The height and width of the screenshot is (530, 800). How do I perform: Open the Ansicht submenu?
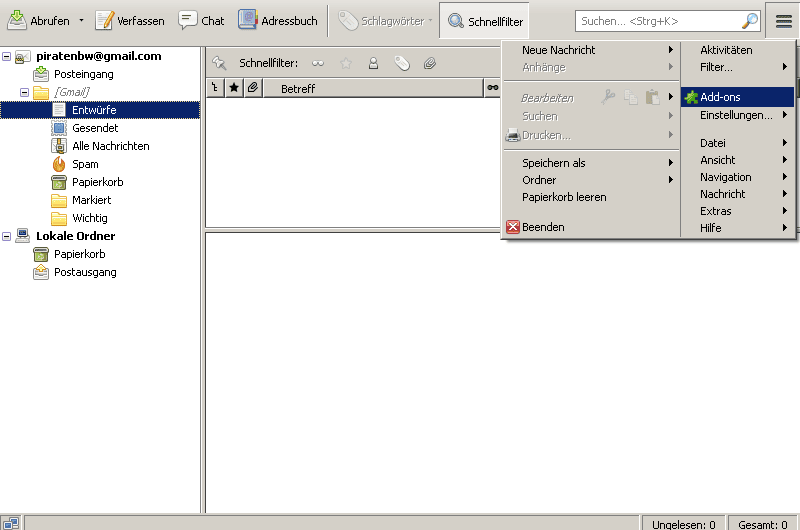(x=737, y=160)
